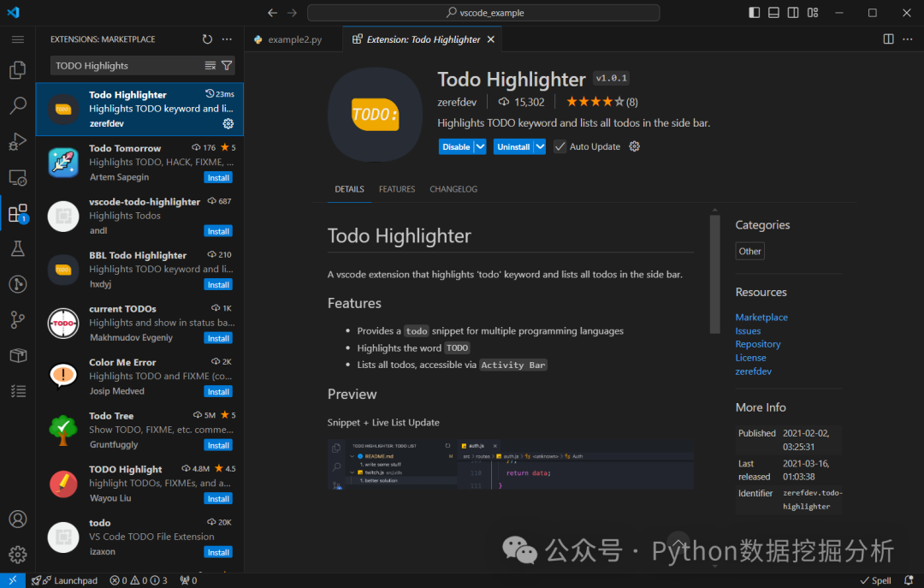
Task: Open the CHANGELOG tab
Action: click(x=453, y=189)
